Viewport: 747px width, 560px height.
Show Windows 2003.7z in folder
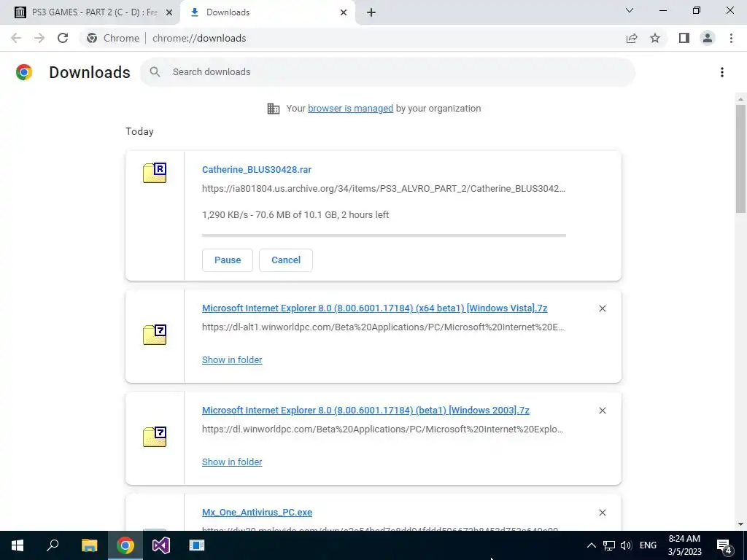pos(232,462)
